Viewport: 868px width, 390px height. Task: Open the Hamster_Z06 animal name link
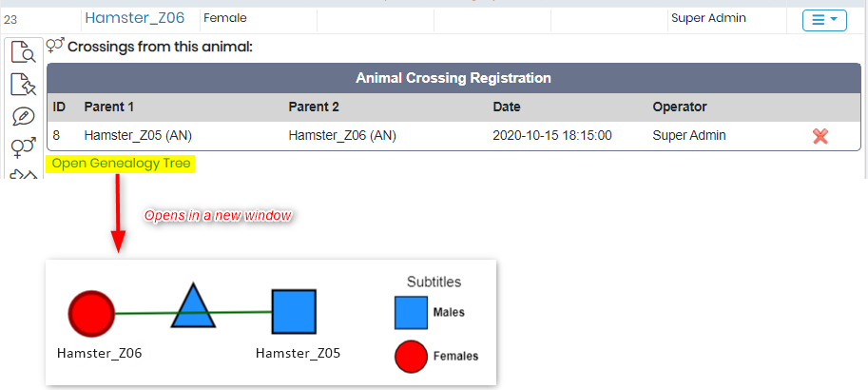coord(134,18)
